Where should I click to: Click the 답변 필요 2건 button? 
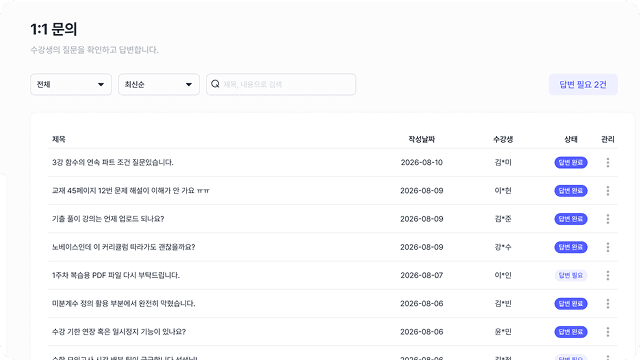click(x=583, y=84)
